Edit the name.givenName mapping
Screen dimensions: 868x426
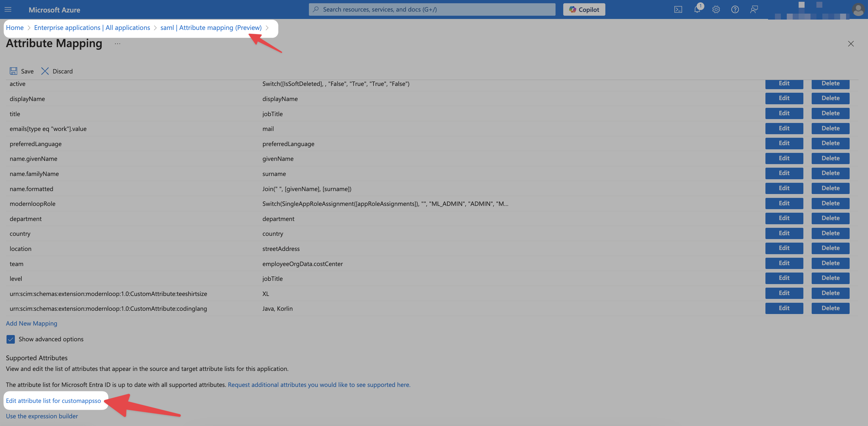click(784, 158)
